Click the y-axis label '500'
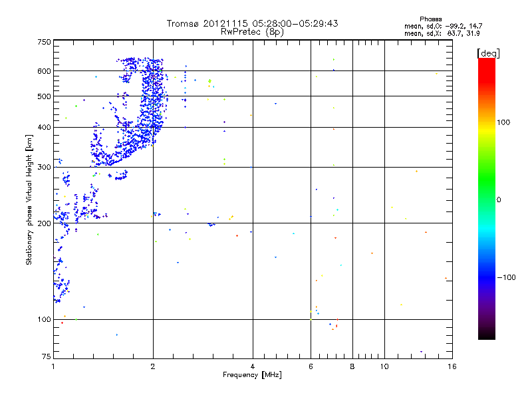The height and width of the screenshot is (399, 532). coord(44,96)
